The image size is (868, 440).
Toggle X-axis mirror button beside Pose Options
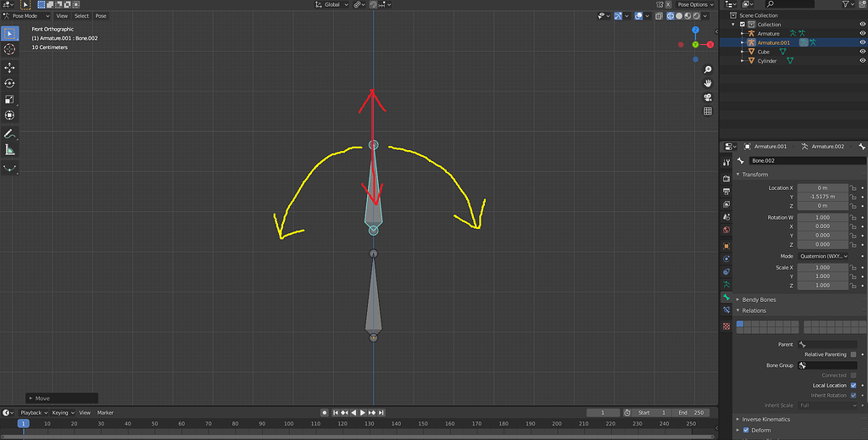[x=668, y=4]
